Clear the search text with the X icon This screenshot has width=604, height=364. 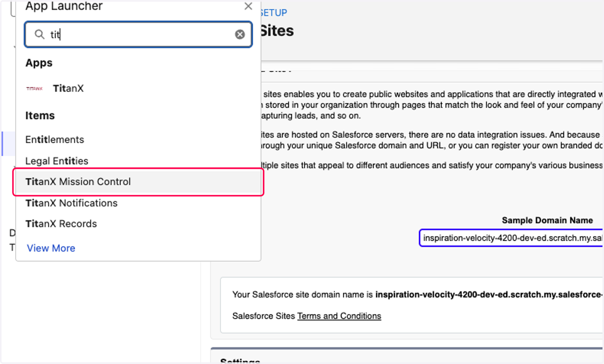click(x=240, y=34)
